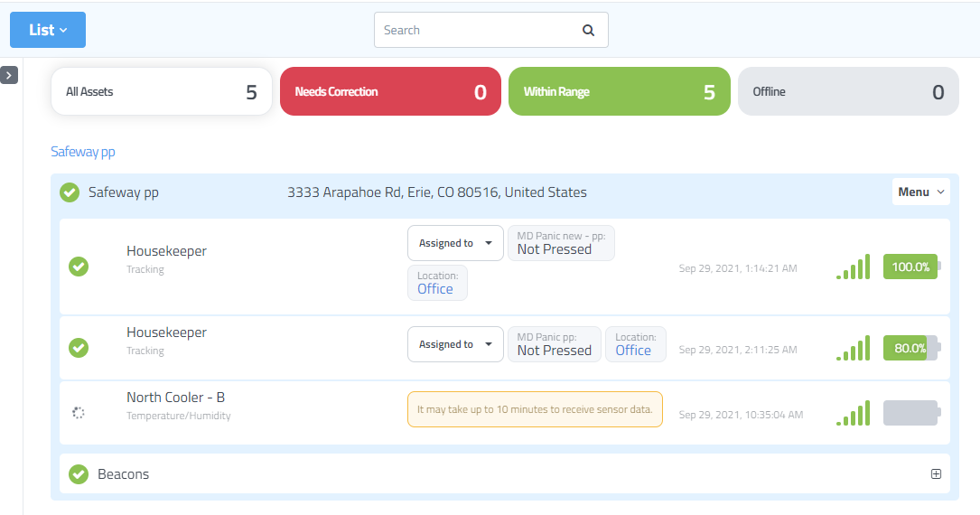Click the empty gray battery icon

pos(911,413)
